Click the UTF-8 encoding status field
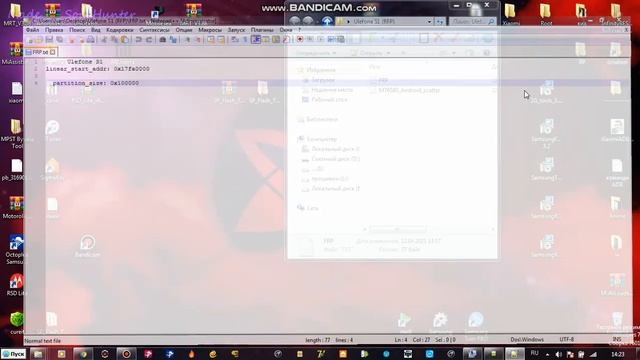The height and width of the screenshot is (360, 640). tap(567, 340)
